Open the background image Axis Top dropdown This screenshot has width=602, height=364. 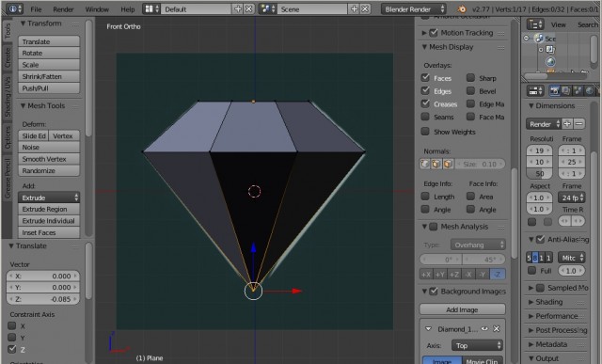coord(477,345)
